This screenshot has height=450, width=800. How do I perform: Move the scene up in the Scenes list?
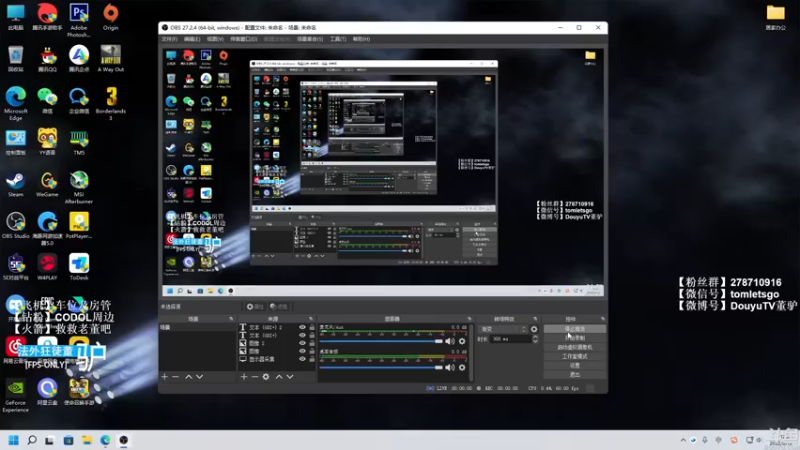click(x=189, y=377)
